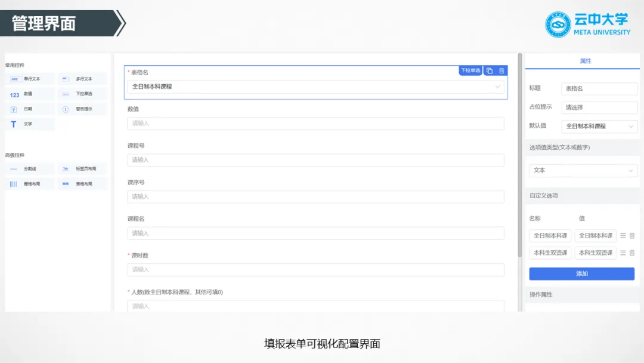Click reorder handle for 全日制本科课 option
This screenshot has width=644, height=363.
(x=623, y=236)
